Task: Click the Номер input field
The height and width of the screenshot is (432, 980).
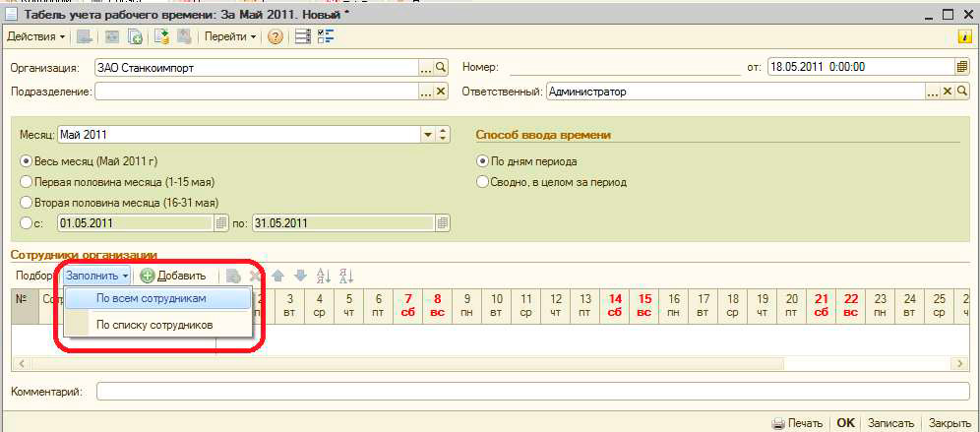Action: pos(625,68)
